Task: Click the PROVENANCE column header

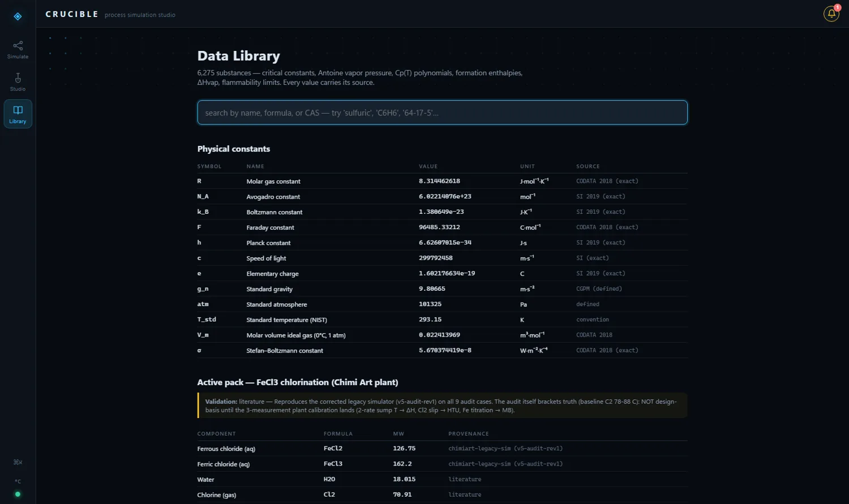Action: 468,434
